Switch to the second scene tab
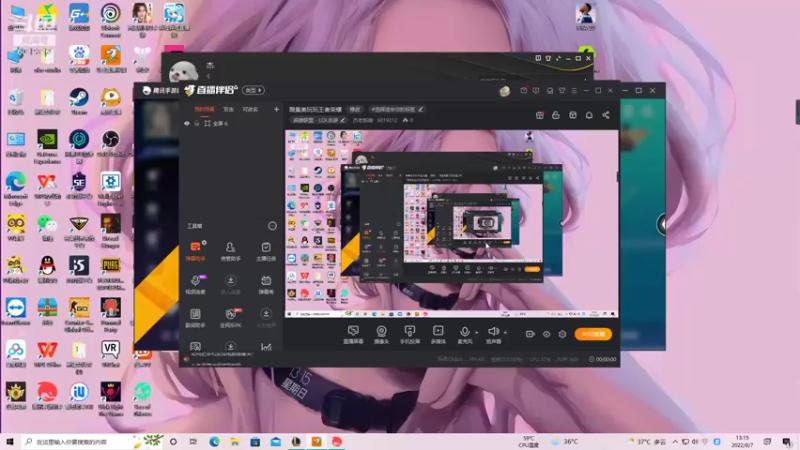The image size is (800, 450). (229, 109)
